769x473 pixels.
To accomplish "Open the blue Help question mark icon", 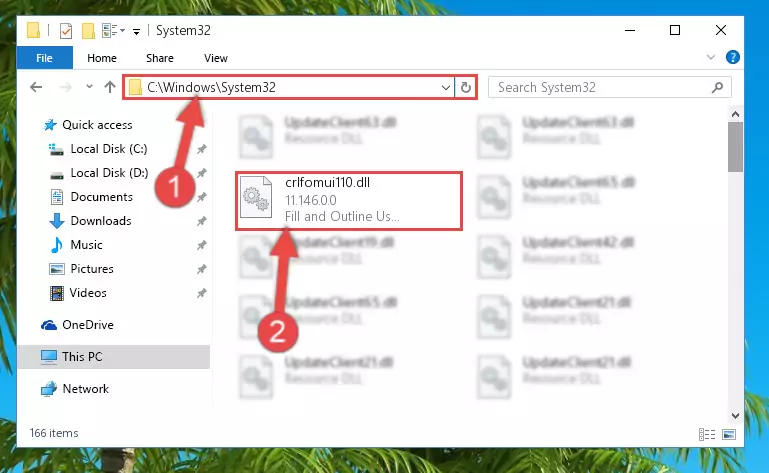I will pyautogui.click(x=733, y=57).
